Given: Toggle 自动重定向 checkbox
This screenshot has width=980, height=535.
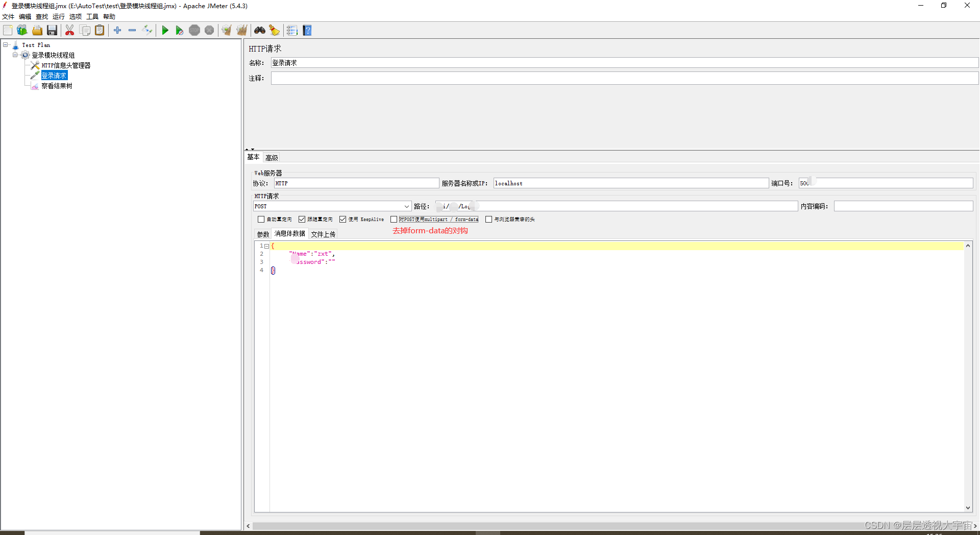Looking at the screenshot, I should [261, 220].
